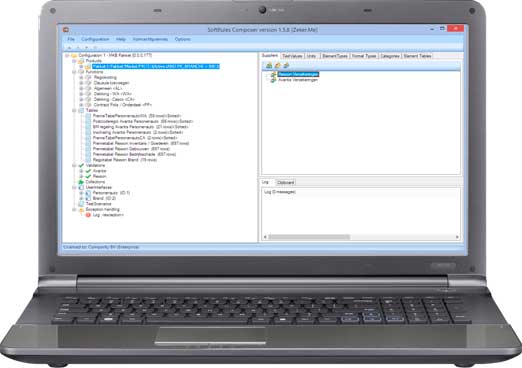Click the Avanta Verzekeringen supplier icon
The width and height of the screenshot is (522, 368).
273,80
